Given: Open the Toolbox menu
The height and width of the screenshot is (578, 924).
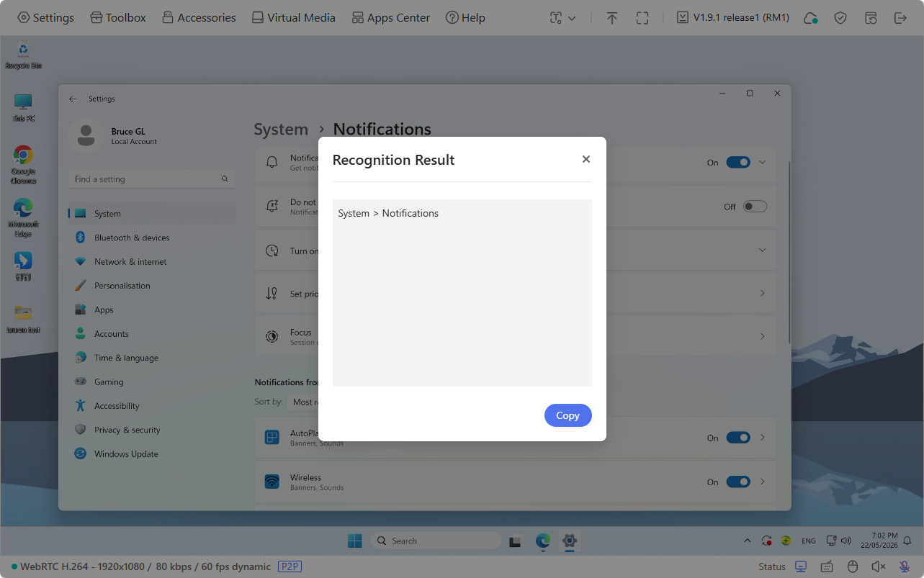Looking at the screenshot, I should tap(118, 17).
